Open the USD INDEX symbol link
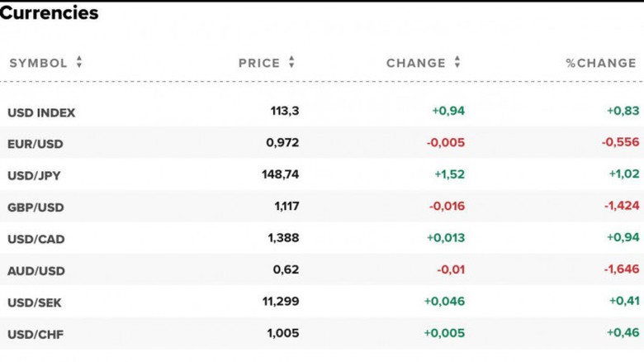 pyautogui.click(x=41, y=112)
